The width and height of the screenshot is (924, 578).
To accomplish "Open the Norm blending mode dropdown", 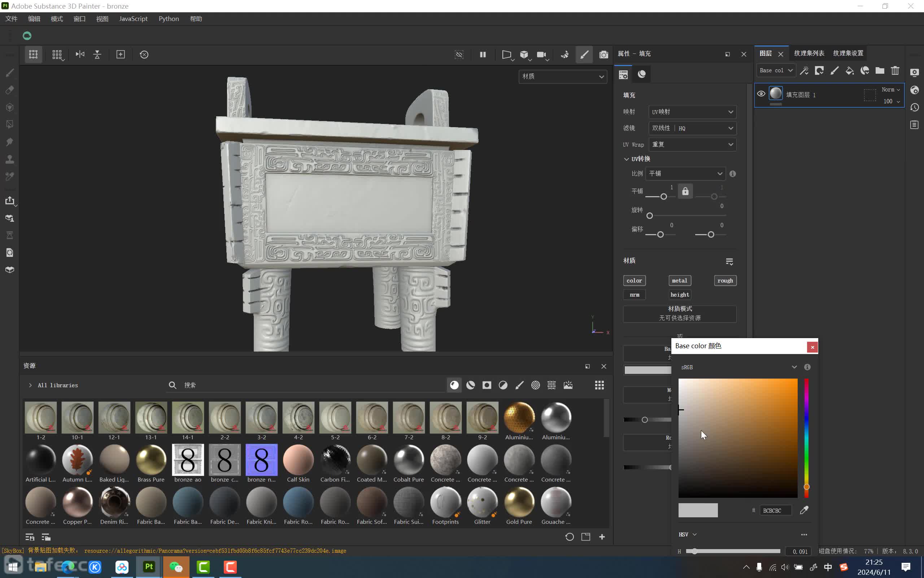I will click(891, 90).
